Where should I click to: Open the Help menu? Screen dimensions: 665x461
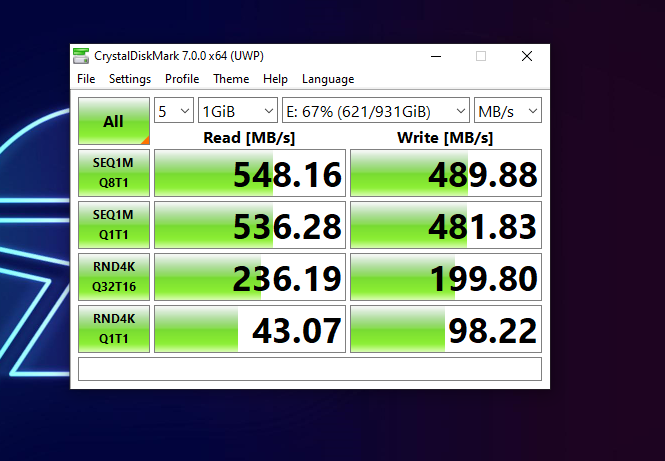coord(275,79)
